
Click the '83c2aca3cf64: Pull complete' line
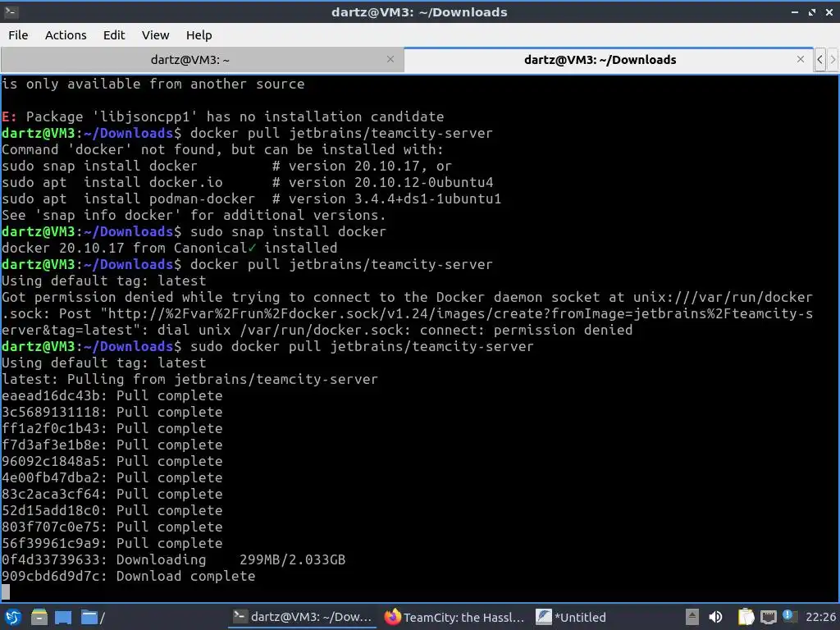(112, 494)
